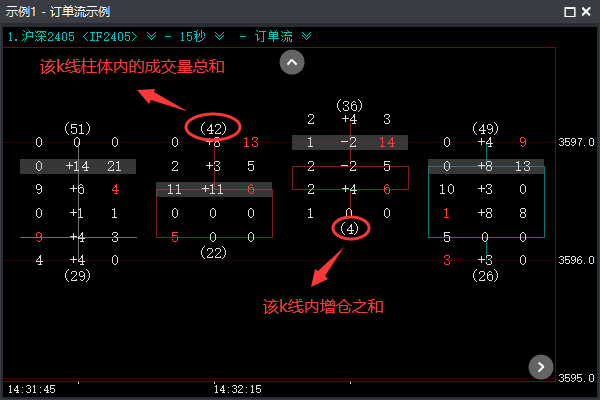The height and width of the screenshot is (400, 600).
Task: Click the circled open-interest sum (4)
Action: [x=348, y=229]
